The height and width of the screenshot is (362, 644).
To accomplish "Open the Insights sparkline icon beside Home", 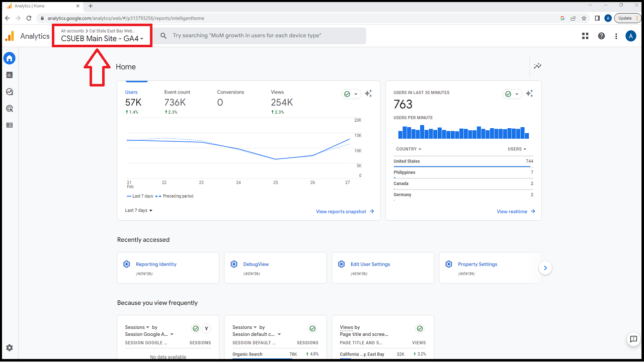I will [x=538, y=66].
